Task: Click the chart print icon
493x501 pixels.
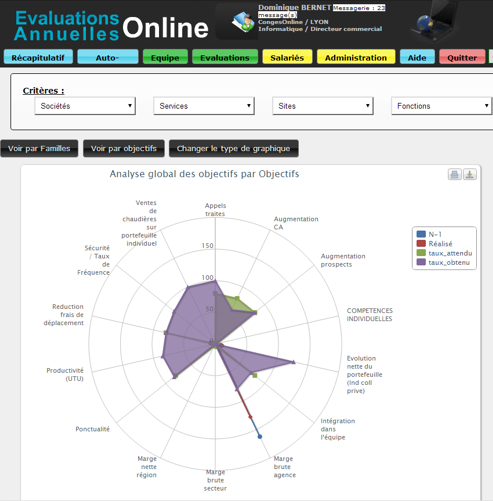Action: click(x=454, y=174)
